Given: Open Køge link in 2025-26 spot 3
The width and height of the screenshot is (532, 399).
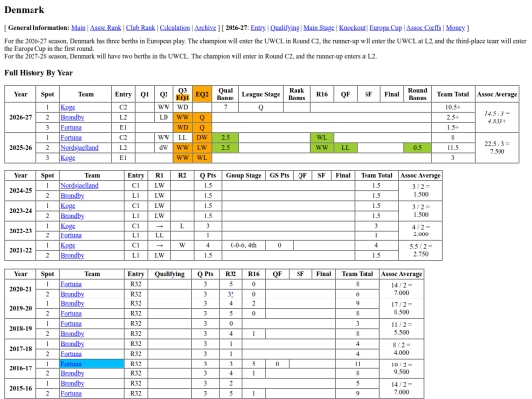Looking at the screenshot, I should (68, 158).
